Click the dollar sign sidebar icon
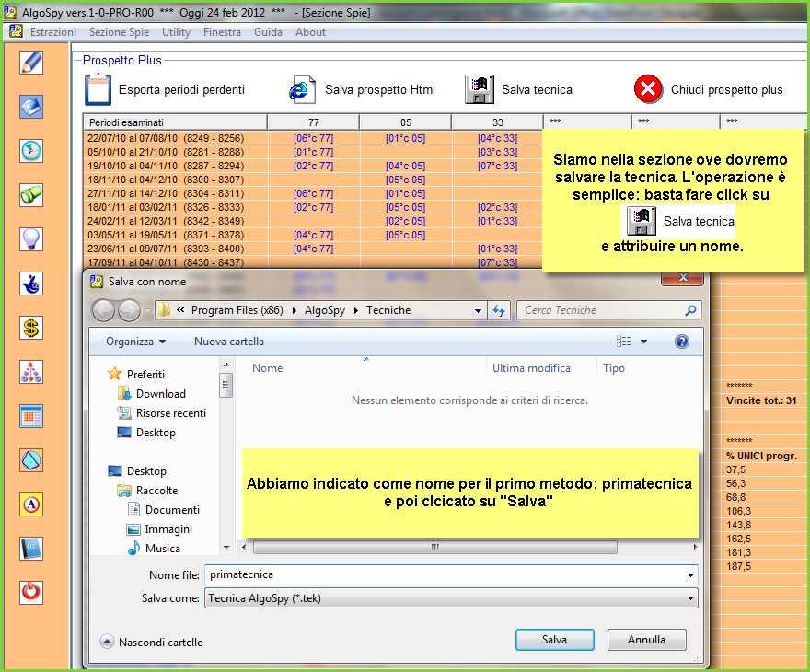This screenshot has height=672, width=810. (x=31, y=328)
